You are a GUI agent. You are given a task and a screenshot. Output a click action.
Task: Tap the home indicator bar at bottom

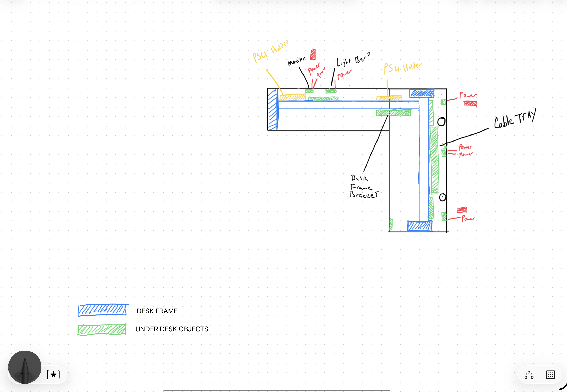point(277,390)
